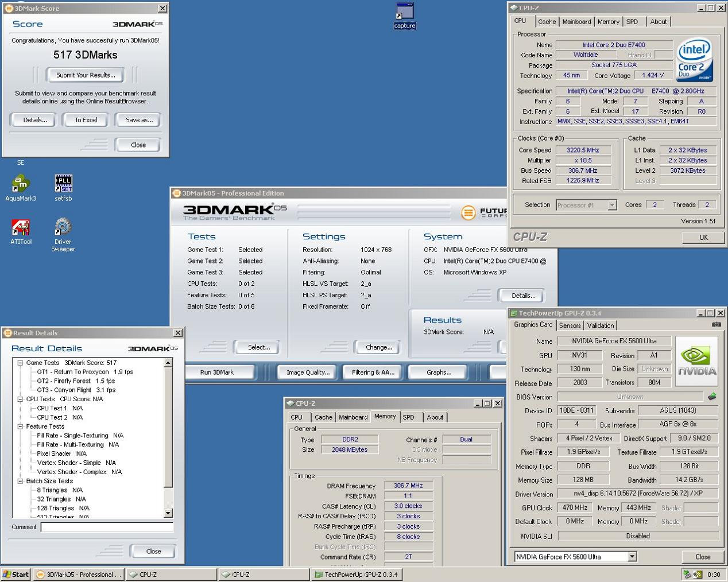Close the 3DMark Score dialog via Close button
The height and width of the screenshot is (582, 728).
pyautogui.click(x=138, y=145)
